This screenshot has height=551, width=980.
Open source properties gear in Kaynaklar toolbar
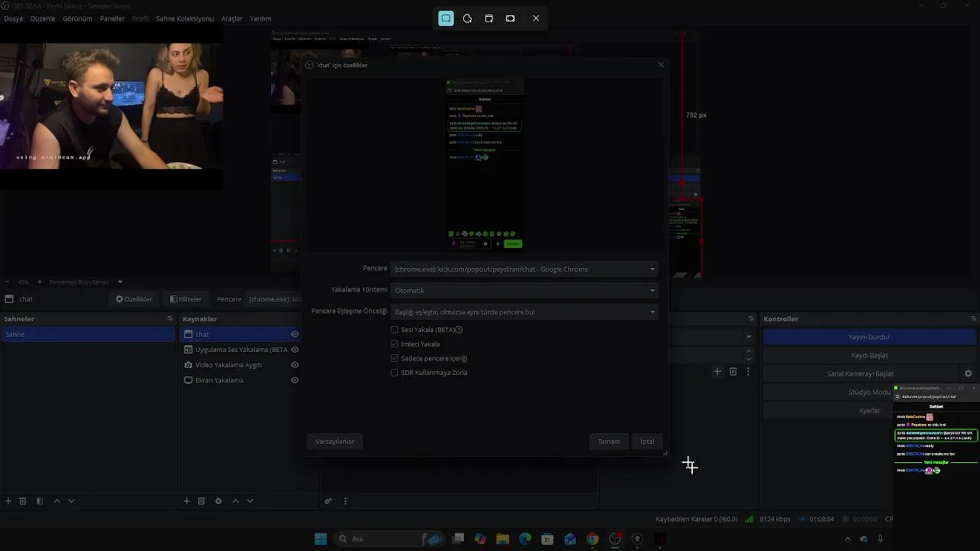[x=218, y=501]
